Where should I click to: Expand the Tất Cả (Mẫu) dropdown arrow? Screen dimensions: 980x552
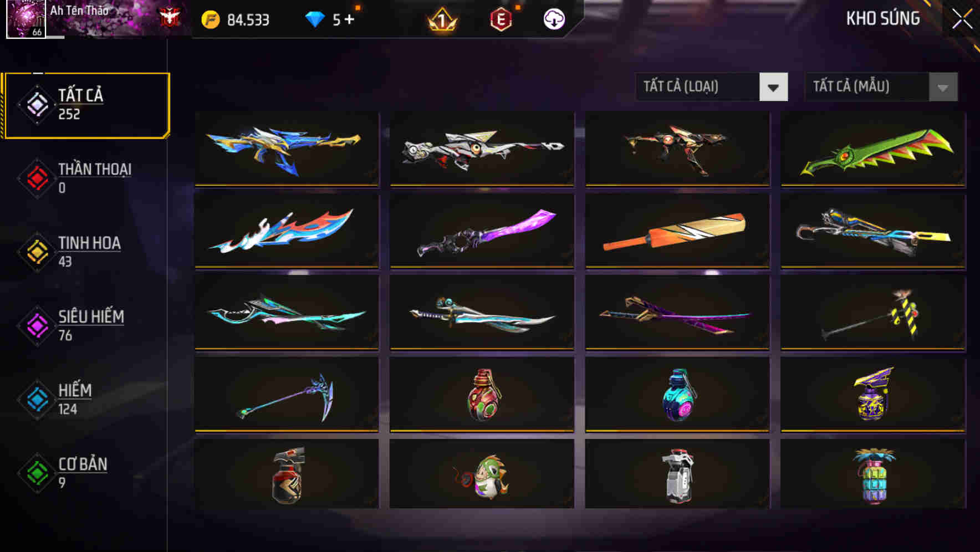coord(943,87)
